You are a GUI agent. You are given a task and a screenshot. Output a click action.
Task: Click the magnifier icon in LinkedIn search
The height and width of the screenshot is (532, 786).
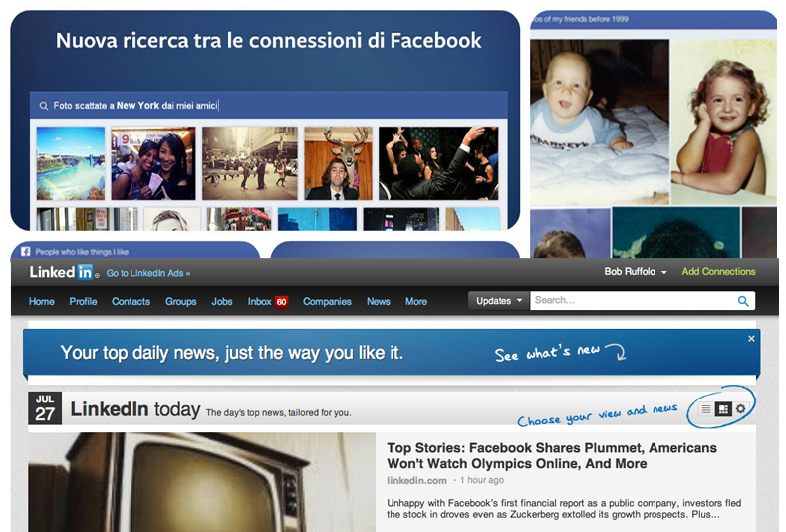pos(743,301)
